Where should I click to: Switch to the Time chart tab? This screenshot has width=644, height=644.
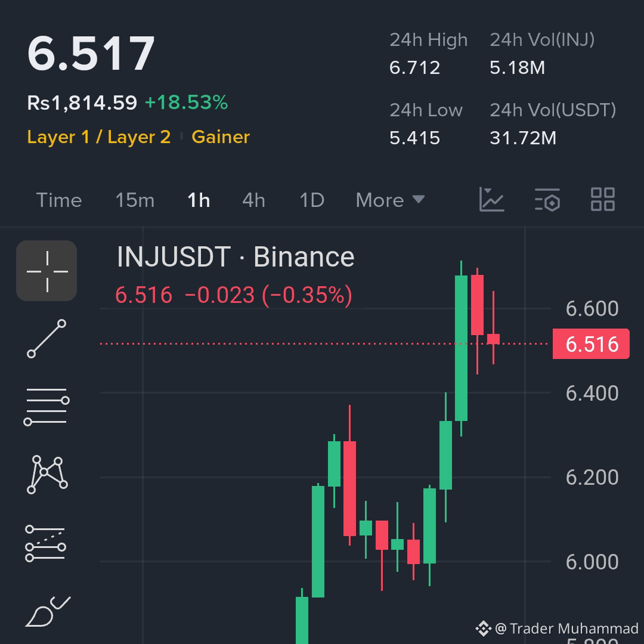pyautogui.click(x=59, y=200)
